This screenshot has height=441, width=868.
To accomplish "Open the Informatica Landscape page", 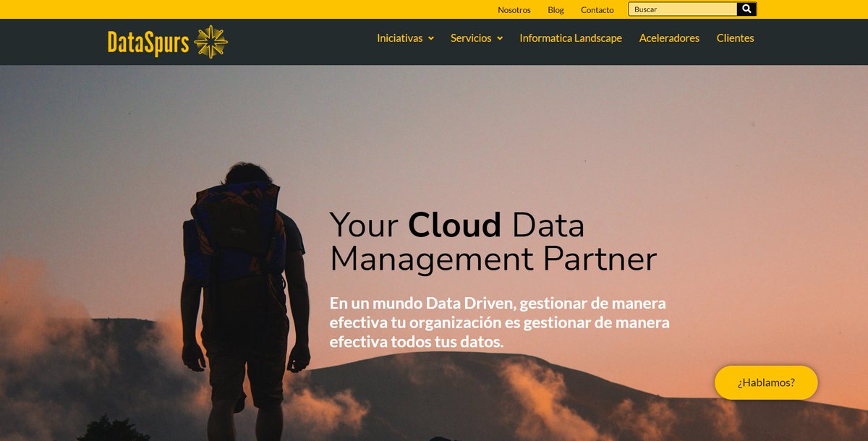I will 569,38.
